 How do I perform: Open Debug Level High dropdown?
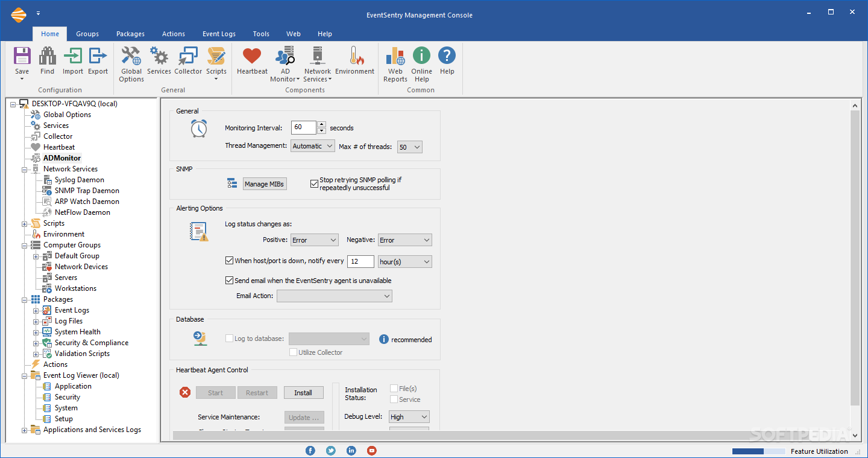[409, 417]
